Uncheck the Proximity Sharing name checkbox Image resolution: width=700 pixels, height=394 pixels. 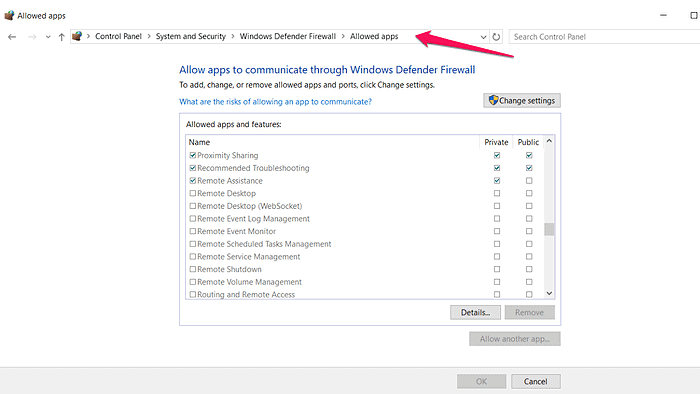[193, 155]
